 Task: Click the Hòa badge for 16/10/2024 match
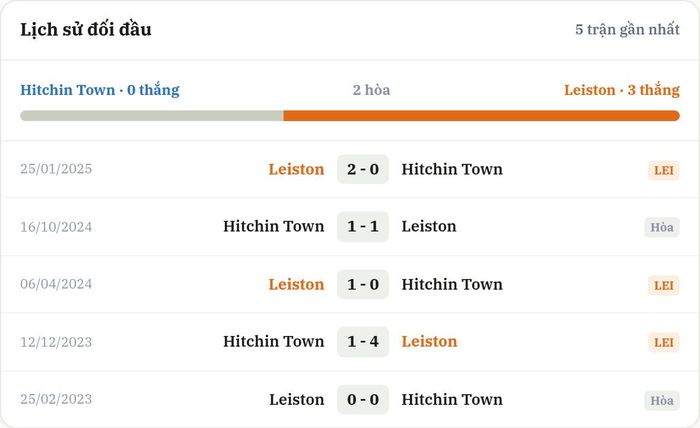pyautogui.click(x=662, y=227)
